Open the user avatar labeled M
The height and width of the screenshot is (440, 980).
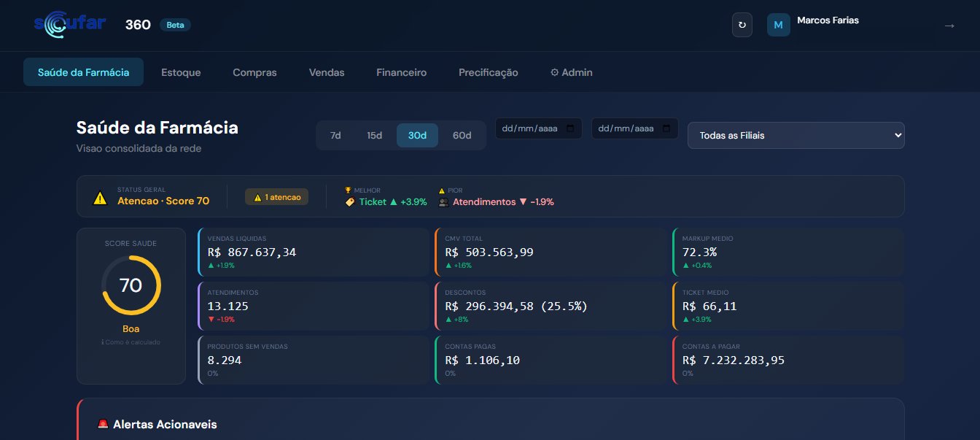point(779,25)
